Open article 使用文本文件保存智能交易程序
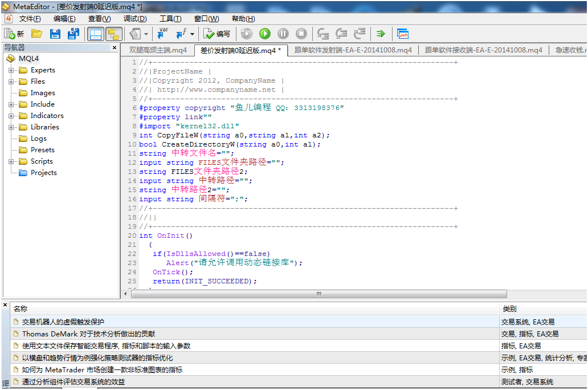This screenshot has width=588, height=390. 106,346
